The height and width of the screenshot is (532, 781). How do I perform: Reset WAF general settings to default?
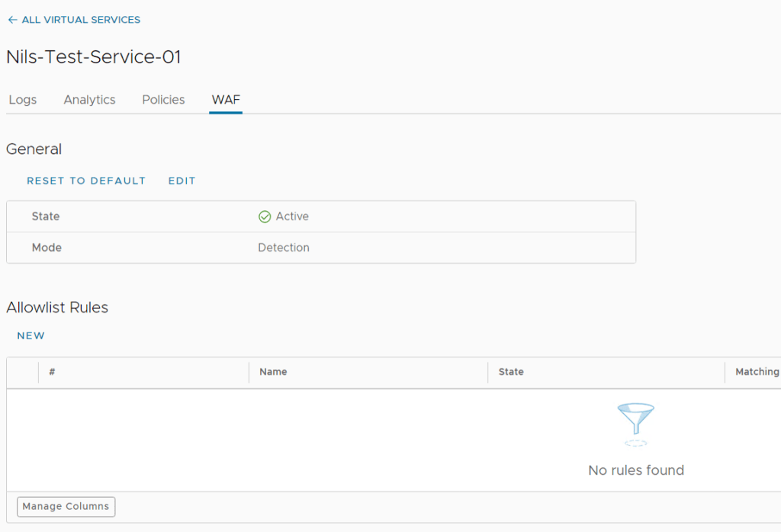(x=86, y=181)
